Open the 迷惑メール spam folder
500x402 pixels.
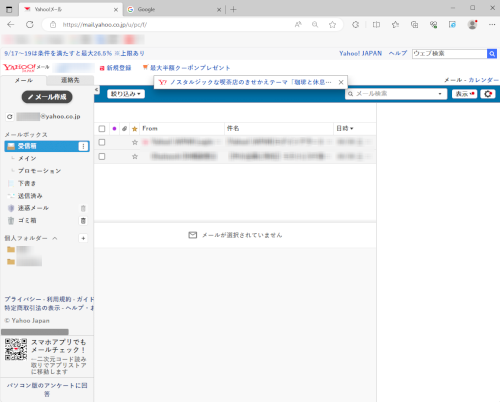click(x=33, y=208)
